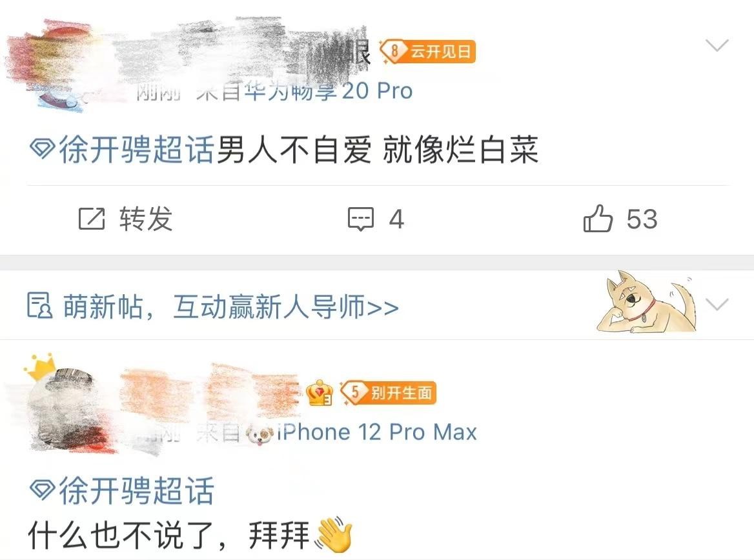Open 徐开骋超话 link in second post
Image resolution: width=754 pixels, height=560 pixels.
[x=136, y=491]
